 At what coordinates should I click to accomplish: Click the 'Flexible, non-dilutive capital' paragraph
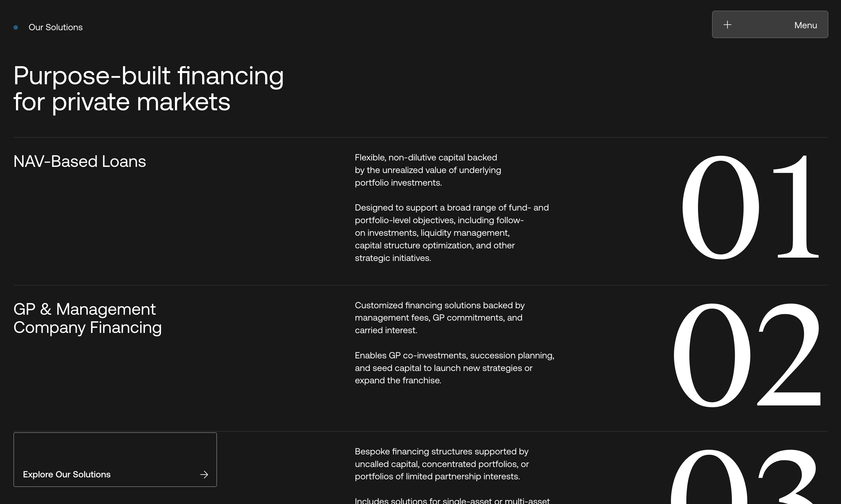pyautogui.click(x=428, y=170)
